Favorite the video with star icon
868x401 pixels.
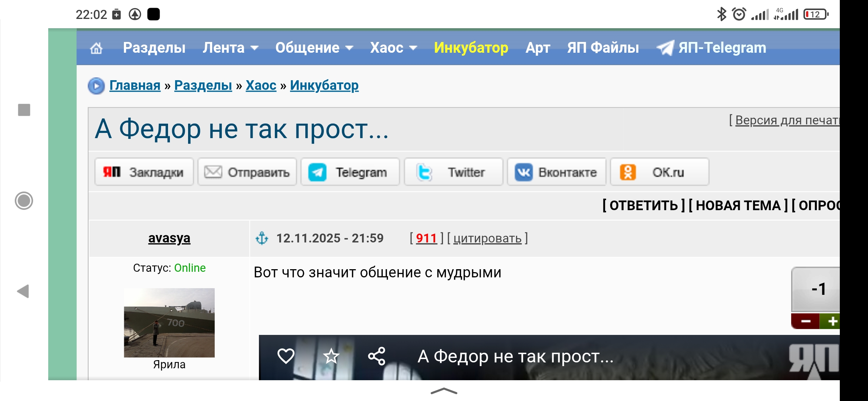331,356
